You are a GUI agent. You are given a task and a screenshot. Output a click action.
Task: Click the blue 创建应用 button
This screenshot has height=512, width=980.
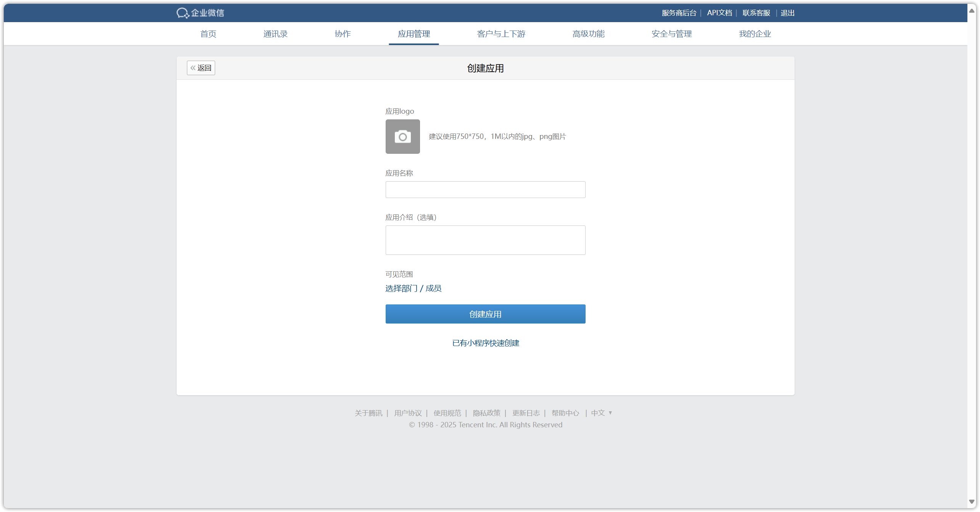tap(485, 314)
